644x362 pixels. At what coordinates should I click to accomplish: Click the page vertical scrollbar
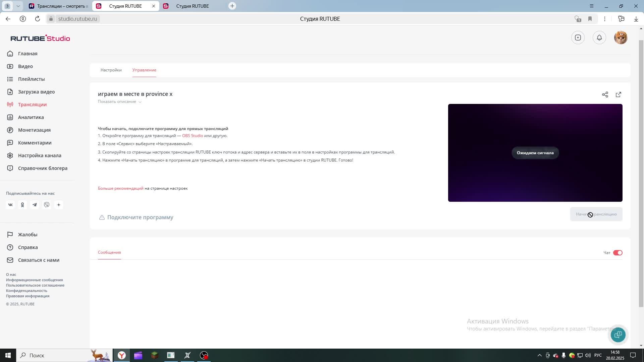(x=641, y=174)
